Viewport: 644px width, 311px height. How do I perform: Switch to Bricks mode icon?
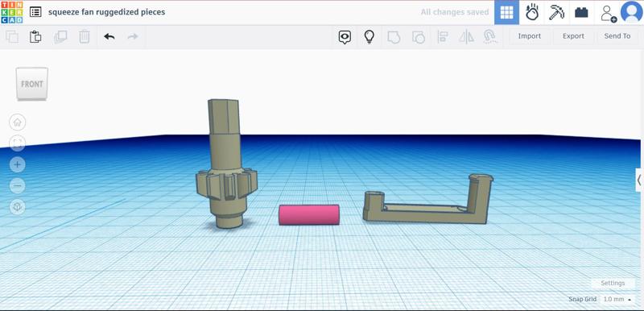pyautogui.click(x=581, y=12)
